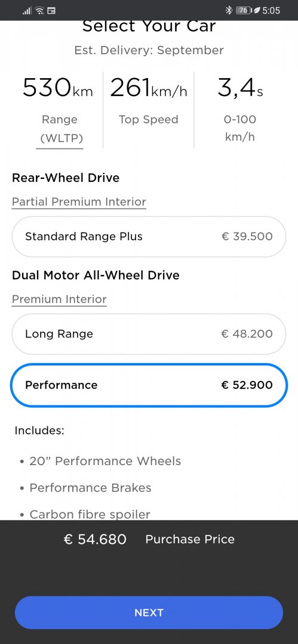Viewport: 298px width, 644px height.
Task: Tap the NEXT button
Action: 149,612
